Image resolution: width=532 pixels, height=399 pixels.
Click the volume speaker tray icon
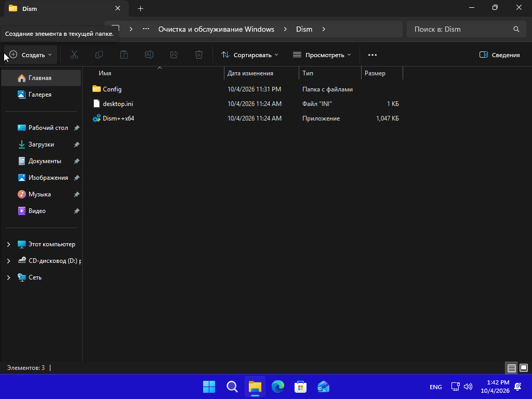point(468,387)
